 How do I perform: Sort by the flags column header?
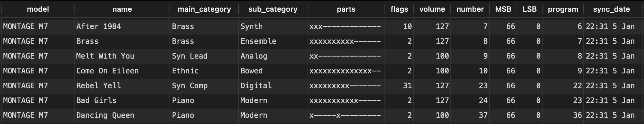click(399, 9)
